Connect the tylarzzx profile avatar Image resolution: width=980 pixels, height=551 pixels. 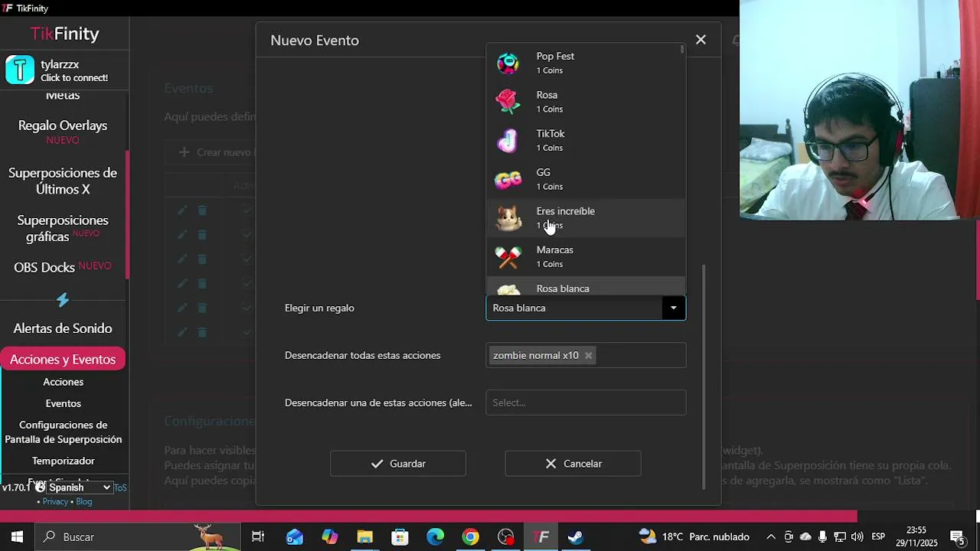20,70
